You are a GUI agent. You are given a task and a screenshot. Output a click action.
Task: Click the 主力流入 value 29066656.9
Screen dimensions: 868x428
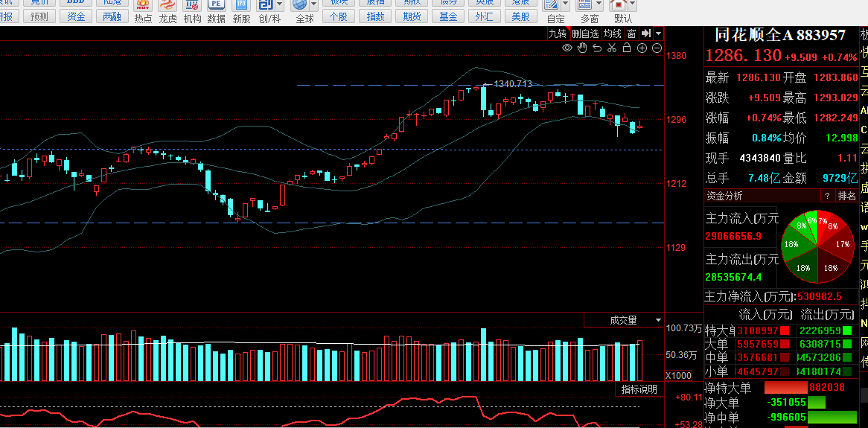coord(733,237)
